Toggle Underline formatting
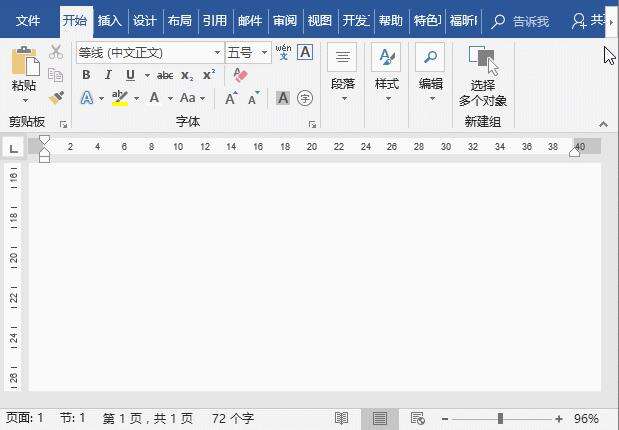The image size is (619, 430). (130, 75)
